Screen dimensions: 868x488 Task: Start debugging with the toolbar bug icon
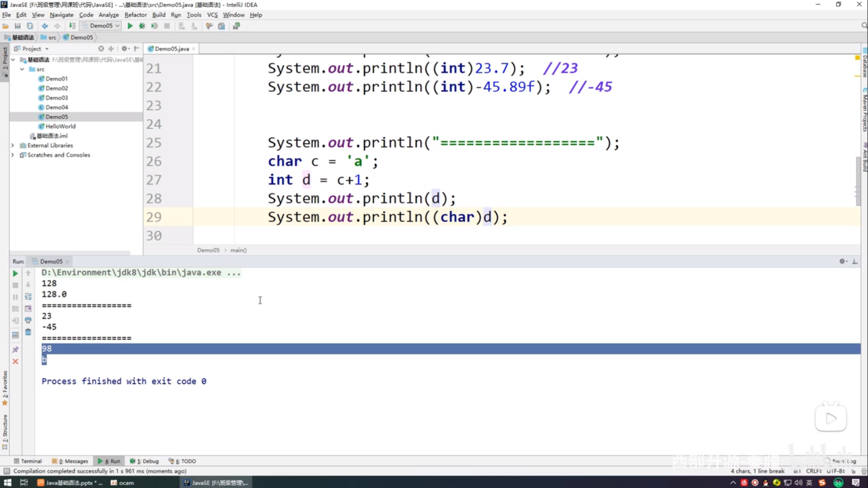point(142,26)
